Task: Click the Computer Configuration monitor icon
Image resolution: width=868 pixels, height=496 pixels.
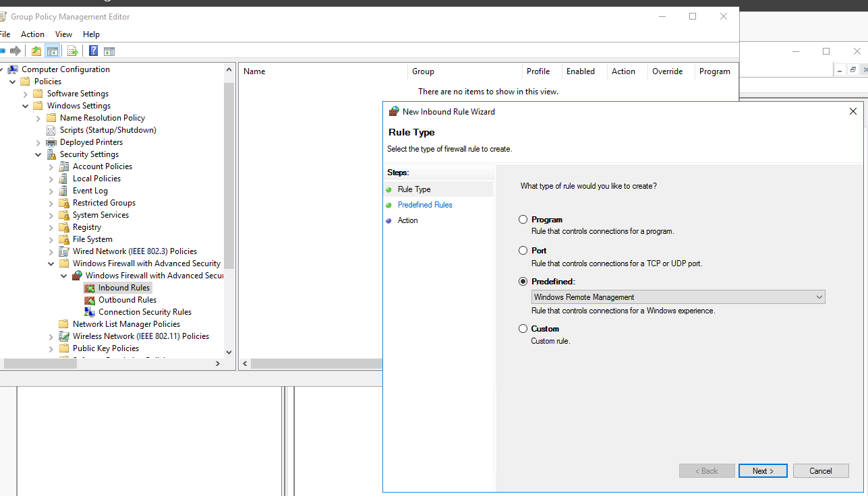Action: click(x=13, y=69)
